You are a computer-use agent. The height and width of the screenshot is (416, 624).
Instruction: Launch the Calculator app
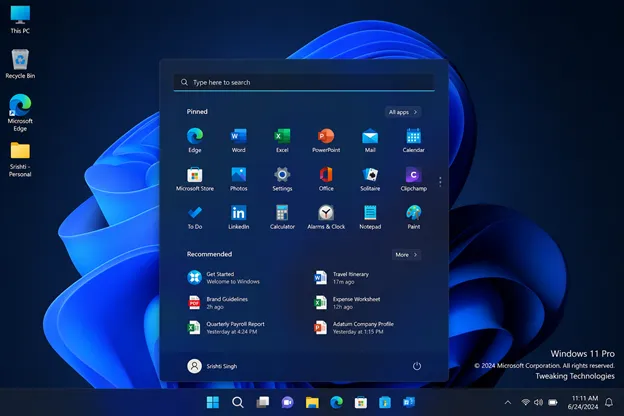[x=282, y=217]
